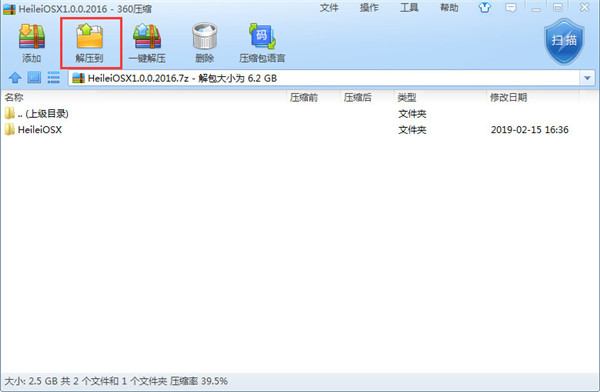Image resolution: width=600 pixels, height=392 pixels.
Task: Sort by 修改日期 column header
Action: pos(509,98)
